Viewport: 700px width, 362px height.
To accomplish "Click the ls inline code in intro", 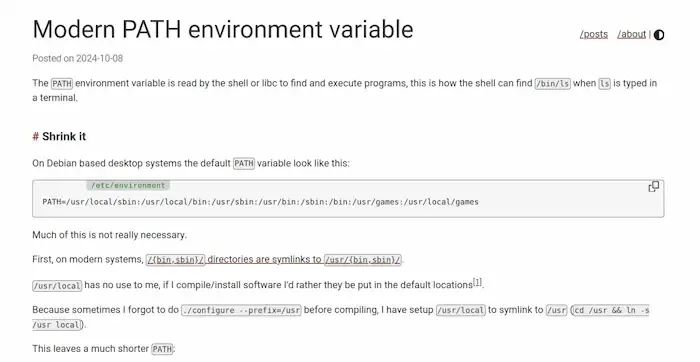I will (x=604, y=83).
